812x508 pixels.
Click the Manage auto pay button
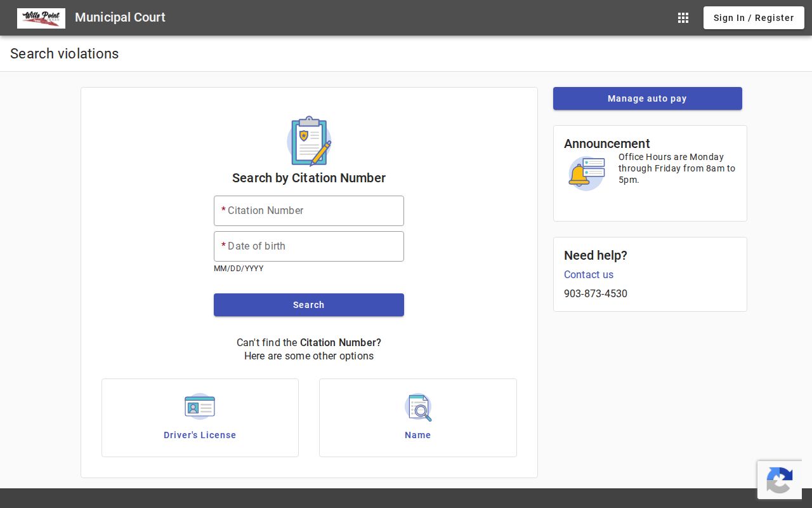[648, 98]
